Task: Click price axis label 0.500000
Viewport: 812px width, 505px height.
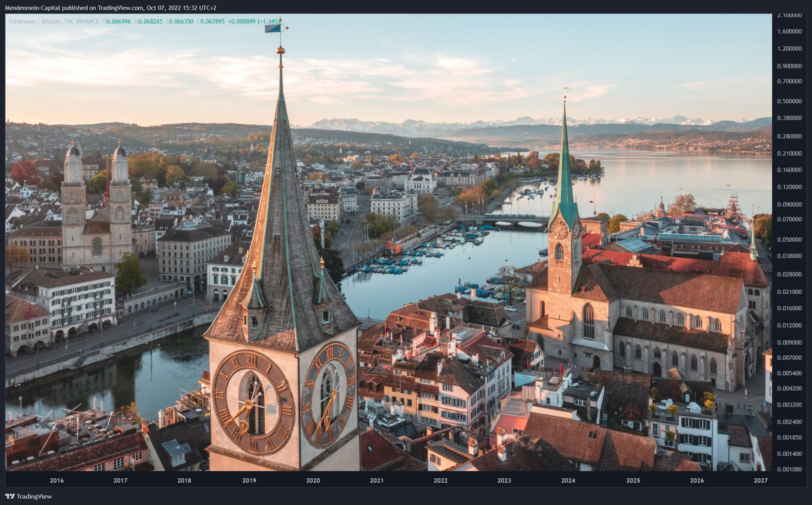Action: click(x=789, y=101)
